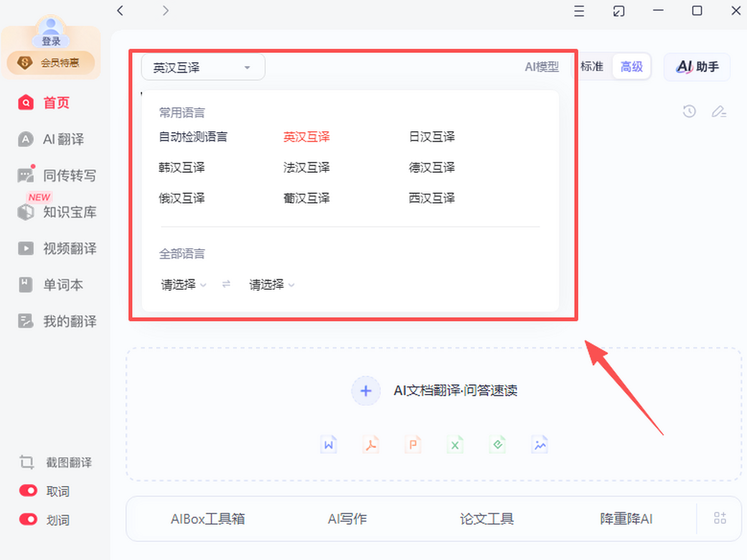Choose 日汉互译 from the language list
The image size is (747, 560).
[x=432, y=137]
